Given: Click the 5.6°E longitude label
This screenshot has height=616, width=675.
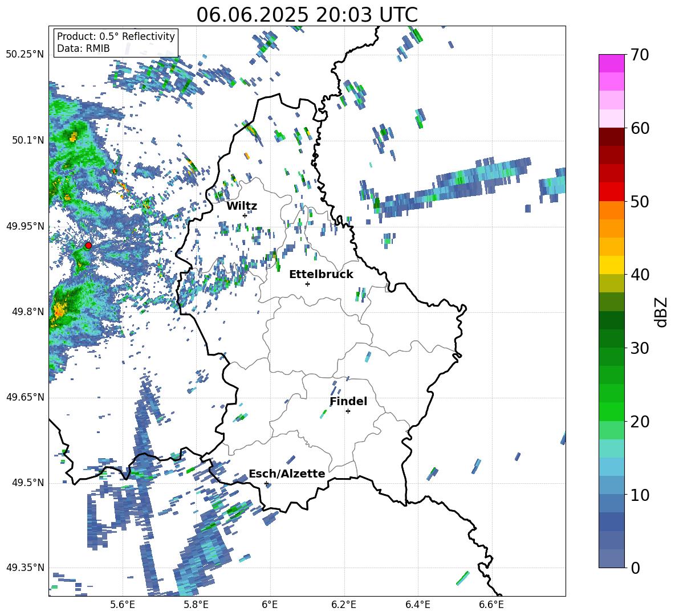Looking at the screenshot, I should click(x=123, y=605).
